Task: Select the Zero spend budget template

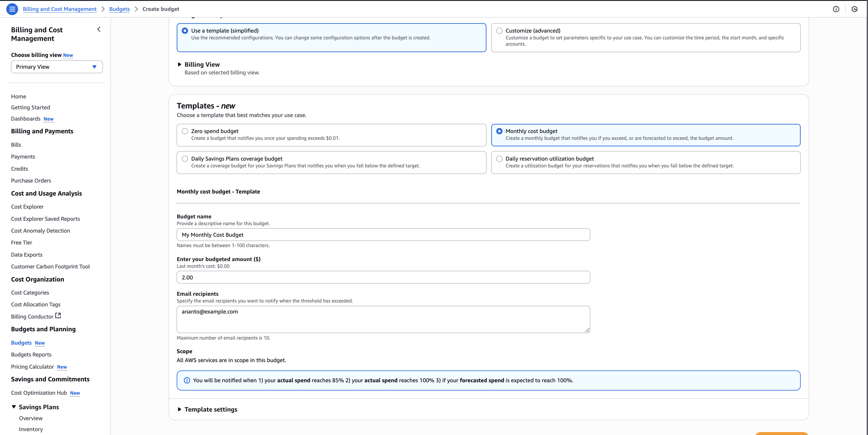Action: click(185, 131)
